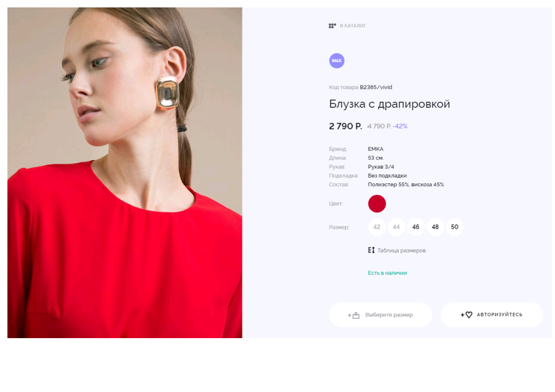Select size 44
This screenshot has height=392, width=555.
coord(396,227)
